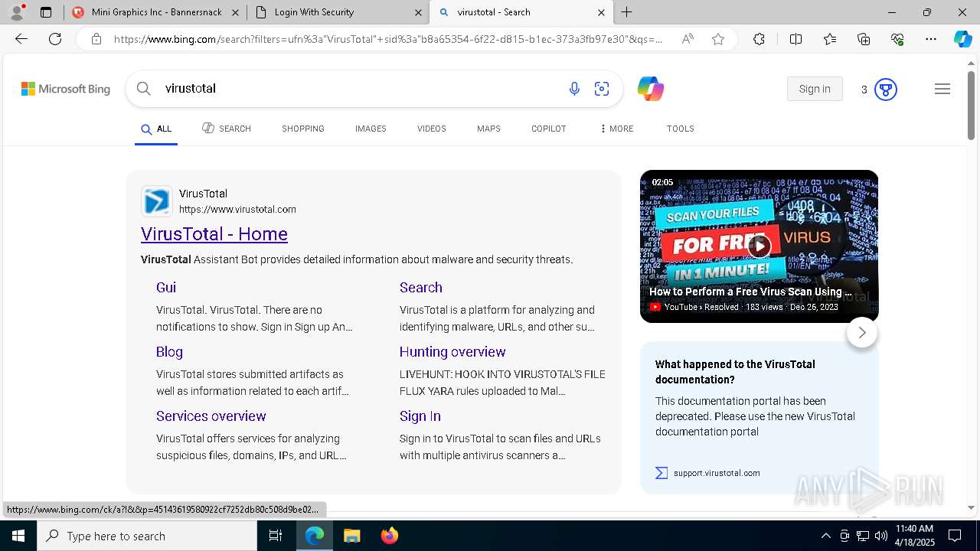Click the browser profile avatar icon
Image resolution: width=980 pixels, height=551 pixels.
click(17, 12)
